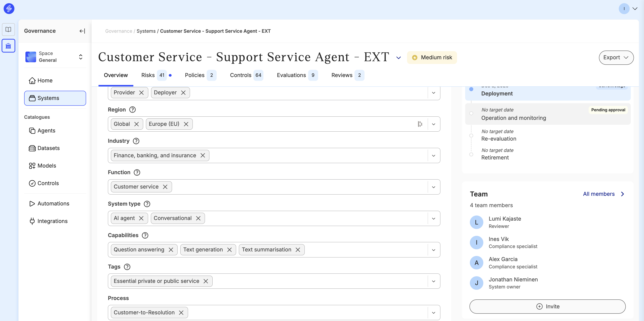Image resolution: width=644 pixels, height=321 pixels.
Task: Open Automations in the sidebar
Action: pos(55,204)
